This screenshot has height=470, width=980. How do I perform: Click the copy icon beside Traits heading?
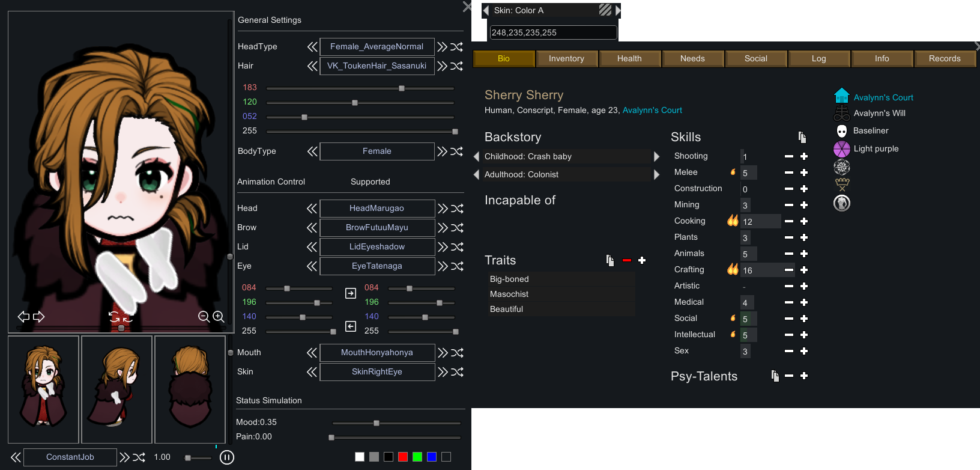pos(610,260)
